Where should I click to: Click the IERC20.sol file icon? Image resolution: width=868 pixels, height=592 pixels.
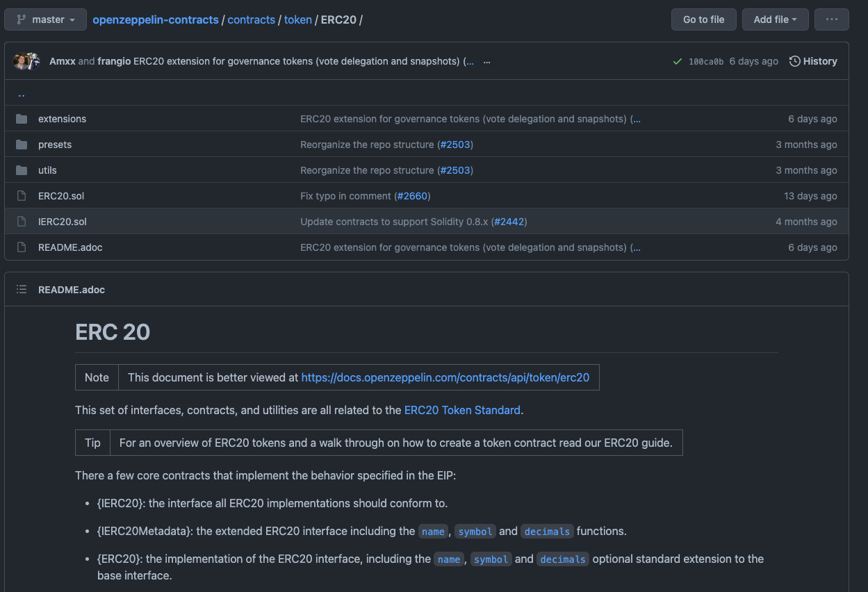(x=22, y=222)
